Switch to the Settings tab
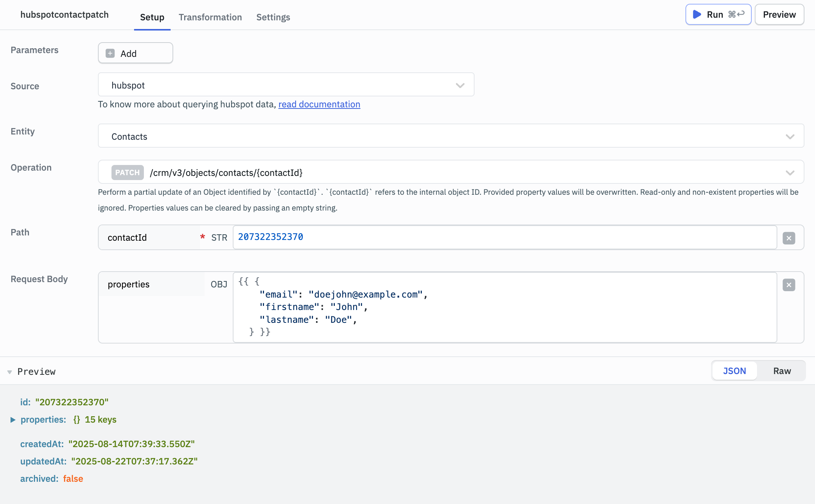815x504 pixels. point(273,17)
